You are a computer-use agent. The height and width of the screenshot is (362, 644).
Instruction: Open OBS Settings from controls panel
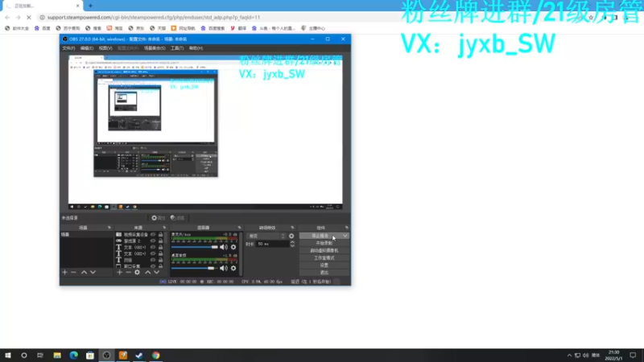point(324,265)
